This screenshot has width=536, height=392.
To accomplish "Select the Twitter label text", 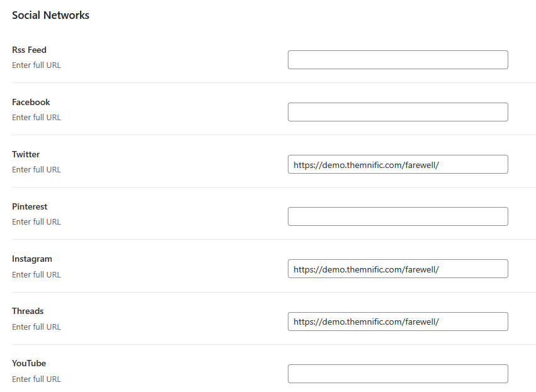I will tap(26, 154).
